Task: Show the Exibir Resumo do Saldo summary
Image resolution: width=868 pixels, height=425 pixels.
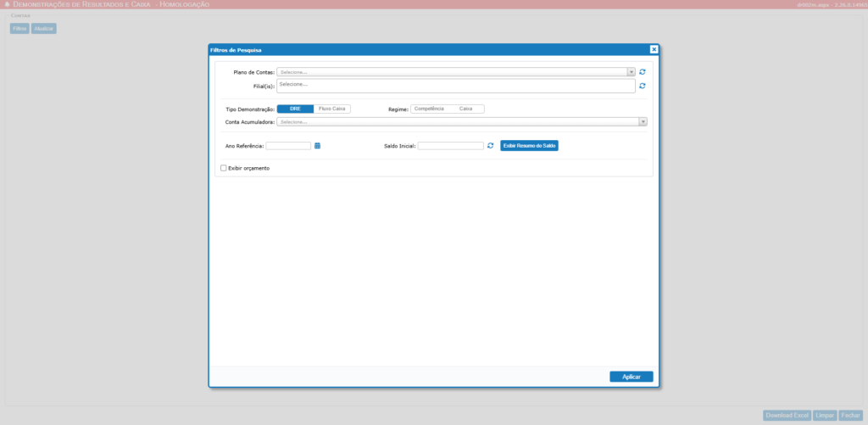Action: tap(529, 146)
